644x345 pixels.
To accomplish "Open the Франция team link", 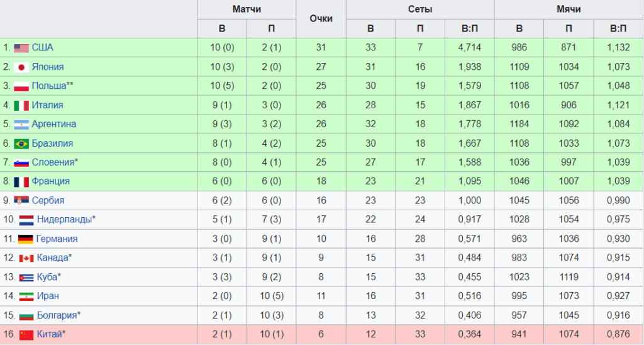I will tap(50, 181).
